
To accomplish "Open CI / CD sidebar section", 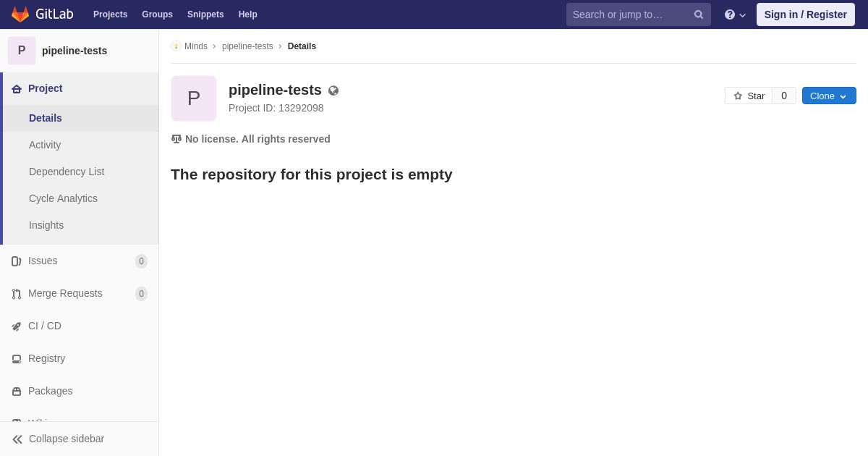I will [45, 326].
